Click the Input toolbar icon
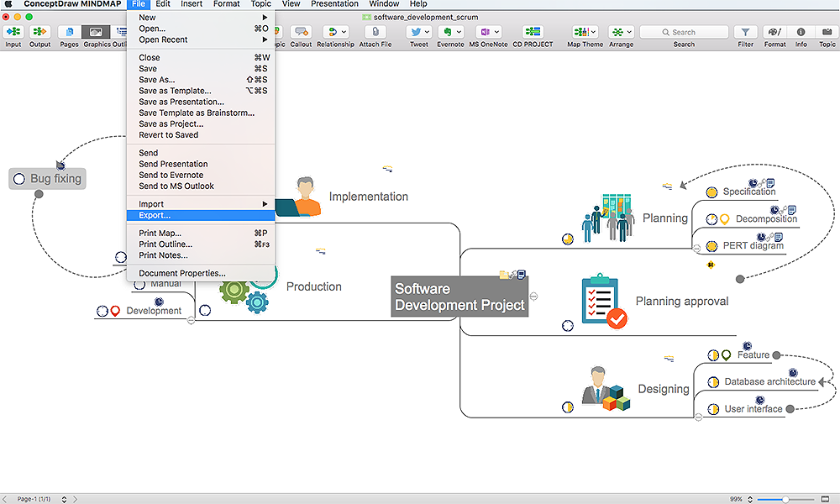Screen dimensions: 840x504 click(x=13, y=32)
